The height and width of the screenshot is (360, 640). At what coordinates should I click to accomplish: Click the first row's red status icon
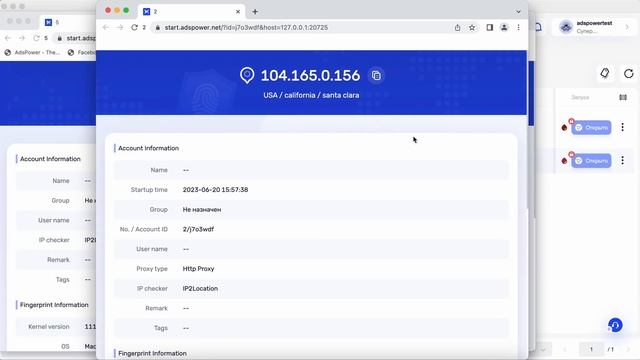[x=564, y=128]
